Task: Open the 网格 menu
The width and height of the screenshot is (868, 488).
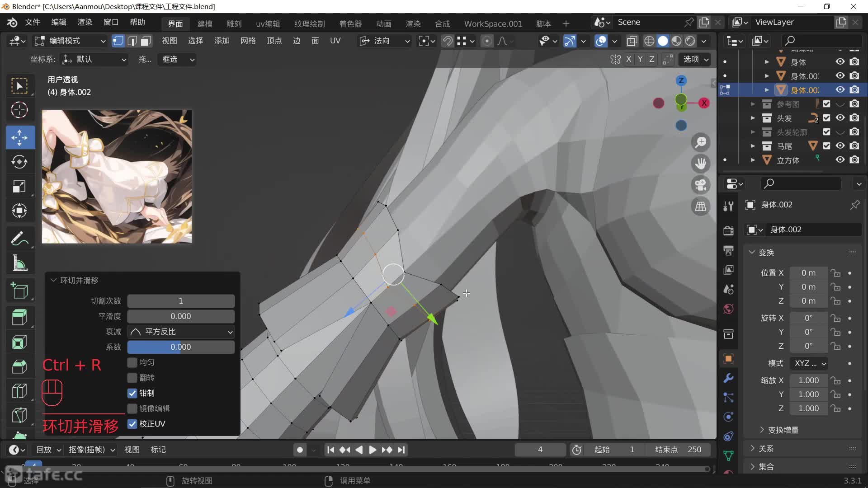Action: pos(248,41)
